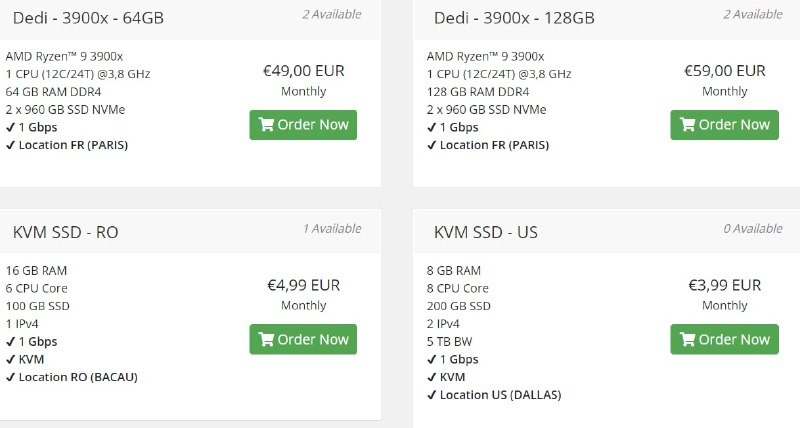Screen dimensions: 800x428
Task: Click the checkmark beside Location RO (BACAU)
Action: point(10,377)
